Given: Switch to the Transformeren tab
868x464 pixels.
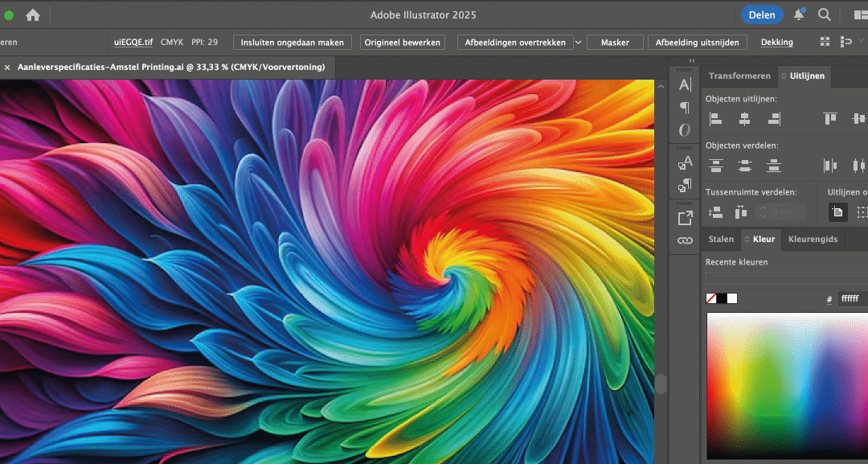Looking at the screenshot, I should pos(739,76).
